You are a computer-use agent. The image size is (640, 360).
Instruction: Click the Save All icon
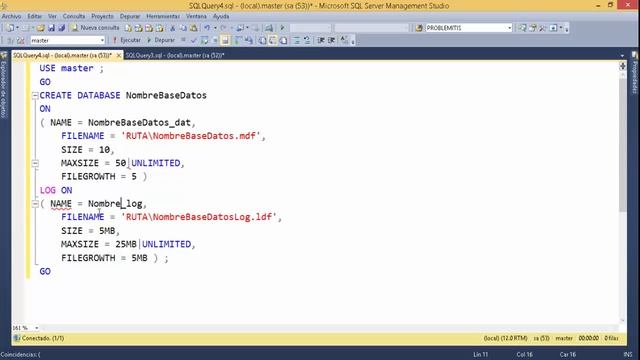tap(62, 28)
